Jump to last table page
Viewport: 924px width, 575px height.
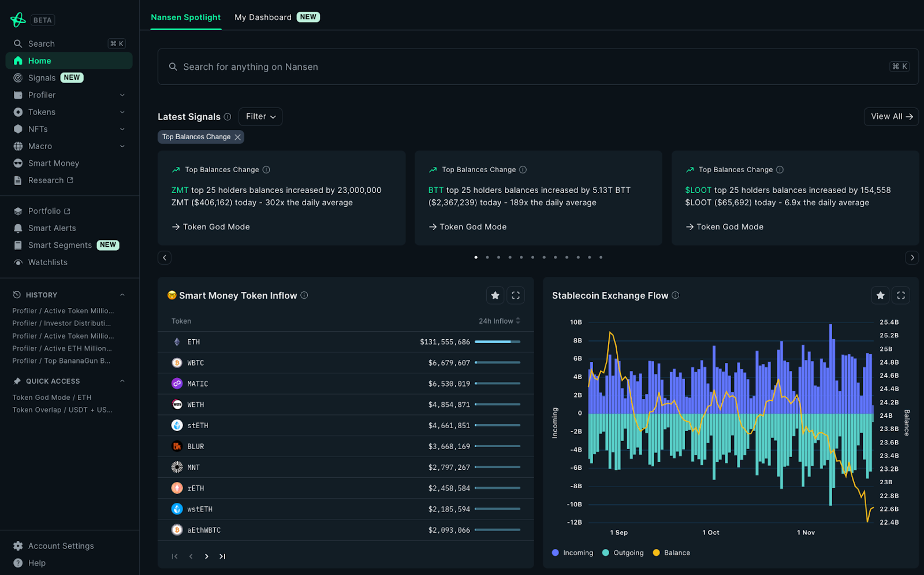coord(222,557)
